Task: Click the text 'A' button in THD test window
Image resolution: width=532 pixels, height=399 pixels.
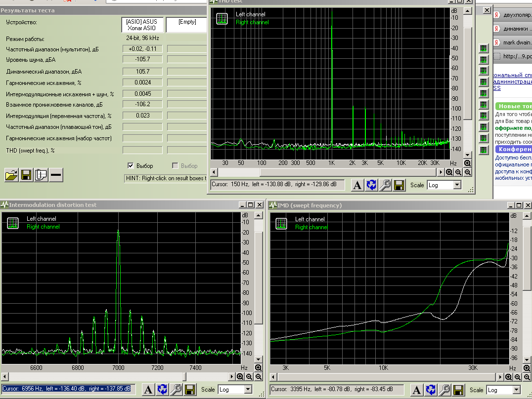Action: [x=358, y=185]
